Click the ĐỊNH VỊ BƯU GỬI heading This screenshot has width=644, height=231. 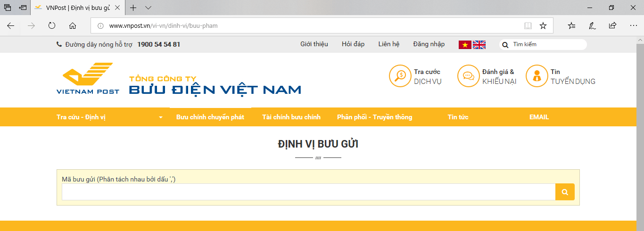coord(318,144)
